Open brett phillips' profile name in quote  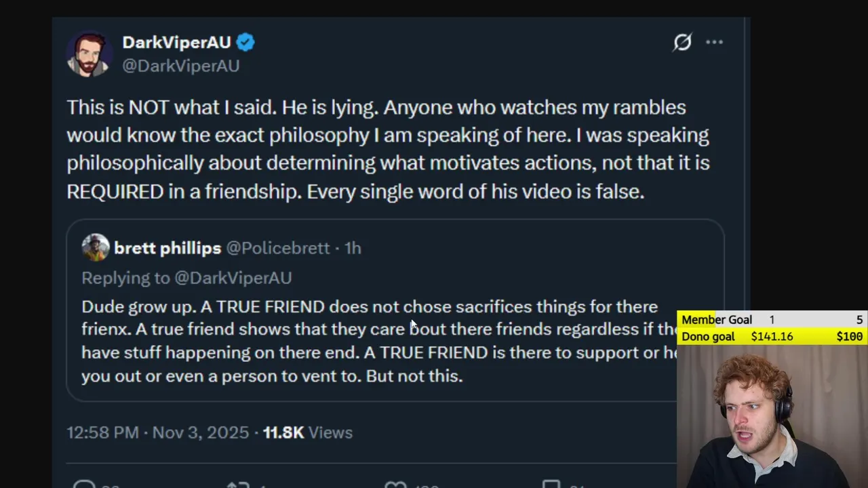tap(167, 248)
